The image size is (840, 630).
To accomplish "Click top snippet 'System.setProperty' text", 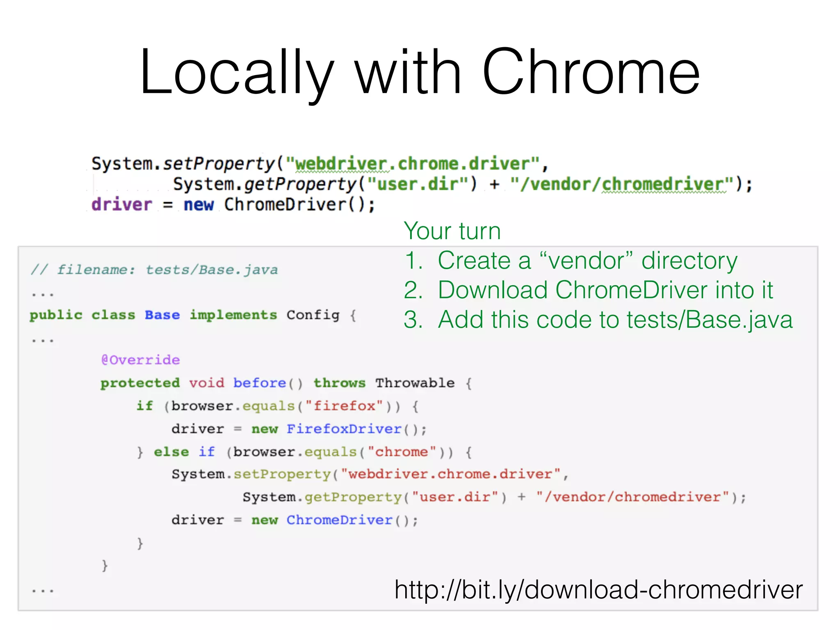I will pyautogui.click(x=183, y=164).
